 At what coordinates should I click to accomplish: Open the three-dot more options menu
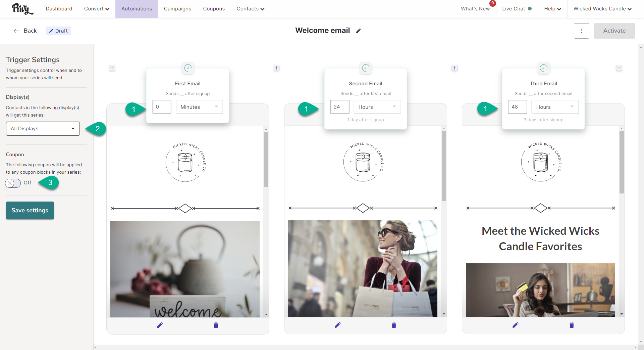(581, 31)
